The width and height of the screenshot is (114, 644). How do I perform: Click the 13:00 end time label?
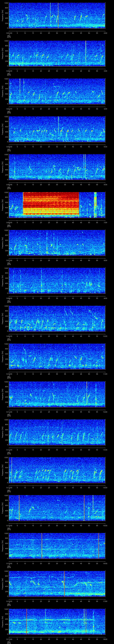pyautogui.click(x=105, y=450)
